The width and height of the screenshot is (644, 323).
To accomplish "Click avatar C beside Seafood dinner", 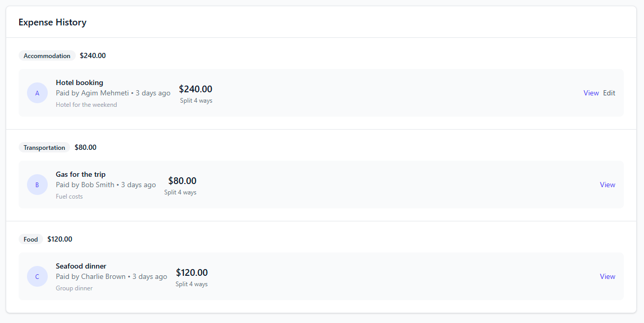I will (x=37, y=276).
